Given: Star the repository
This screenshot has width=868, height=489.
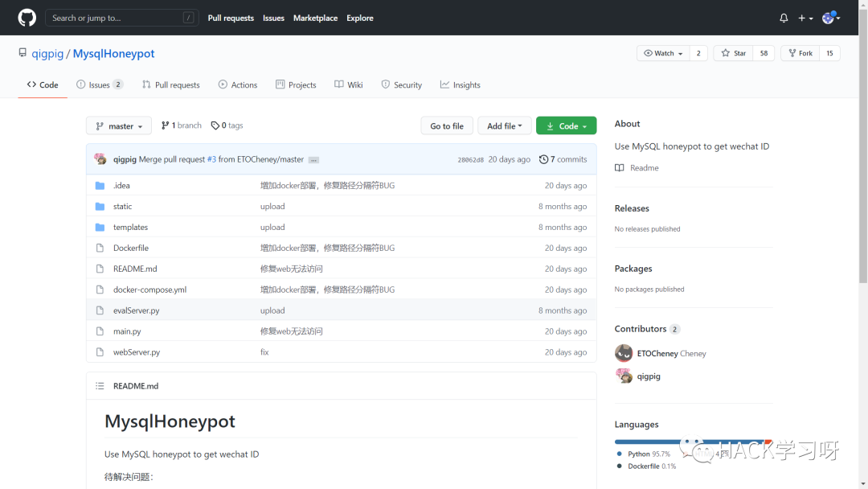Looking at the screenshot, I should pos(734,53).
